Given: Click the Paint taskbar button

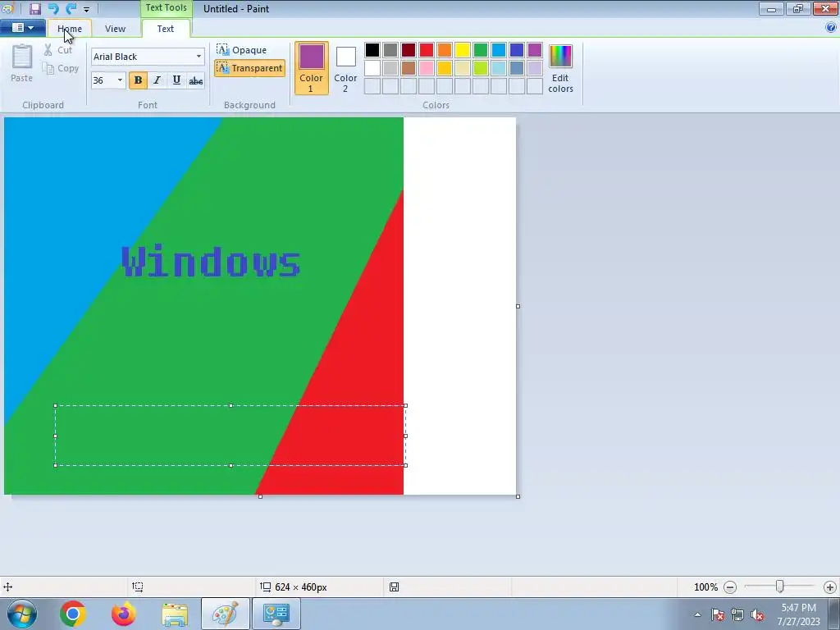Looking at the screenshot, I should [x=226, y=614].
